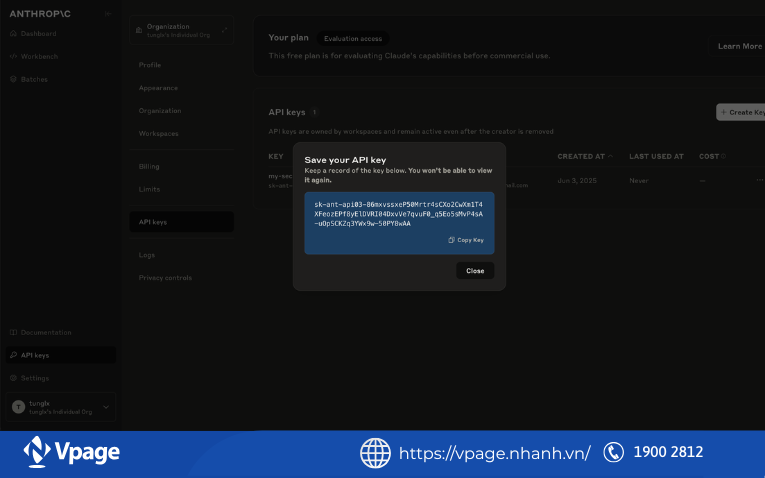Copy the API key with Copy Key
The width and height of the screenshot is (765, 478).
[466, 240]
